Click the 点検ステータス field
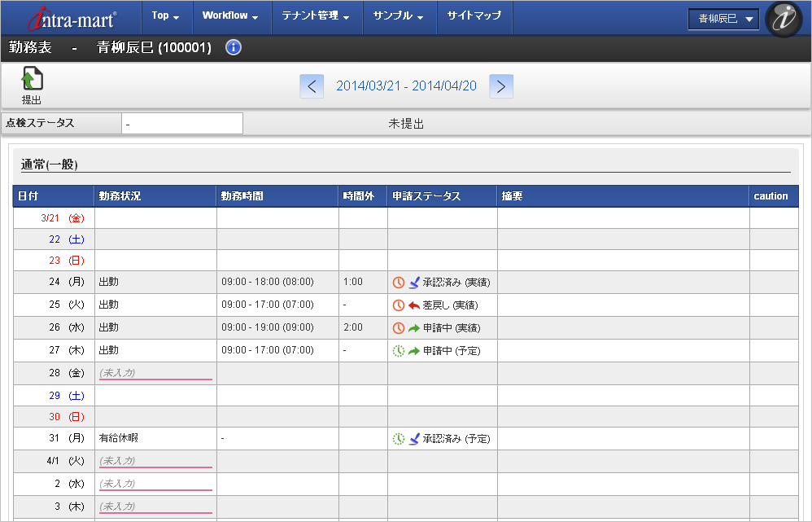 point(181,124)
